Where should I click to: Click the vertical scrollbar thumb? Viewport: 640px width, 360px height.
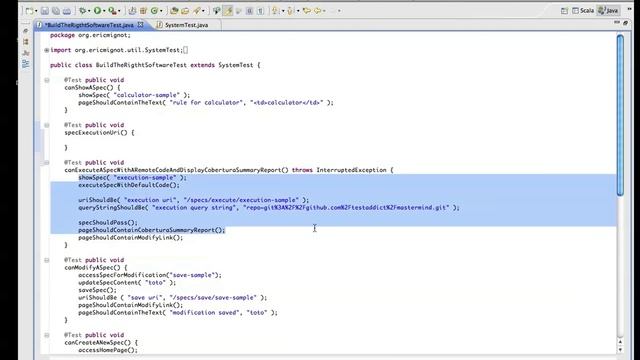(x=620, y=115)
